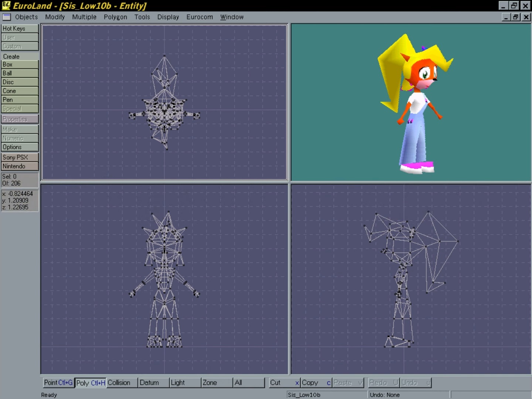The height and width of the screenshot is (399, 532).
Task: Create a Disc primitive
Action: pos(20,82)
